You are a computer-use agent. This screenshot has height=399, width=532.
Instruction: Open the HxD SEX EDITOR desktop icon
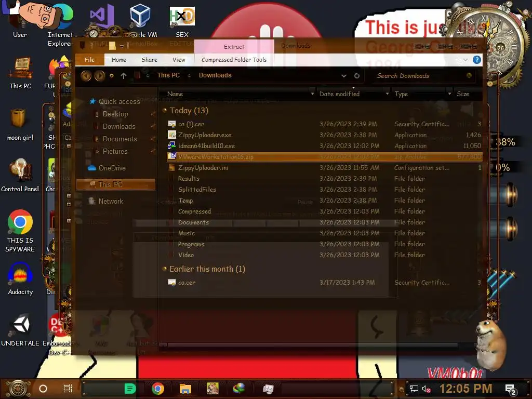[x=182, y=22]
